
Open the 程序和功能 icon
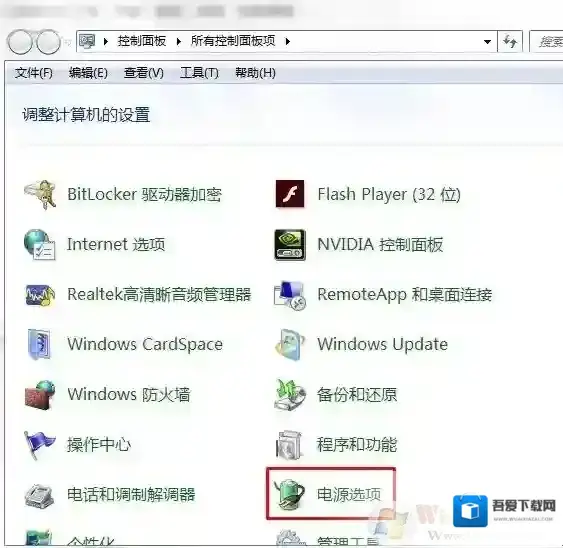click(x=290, y=445)
